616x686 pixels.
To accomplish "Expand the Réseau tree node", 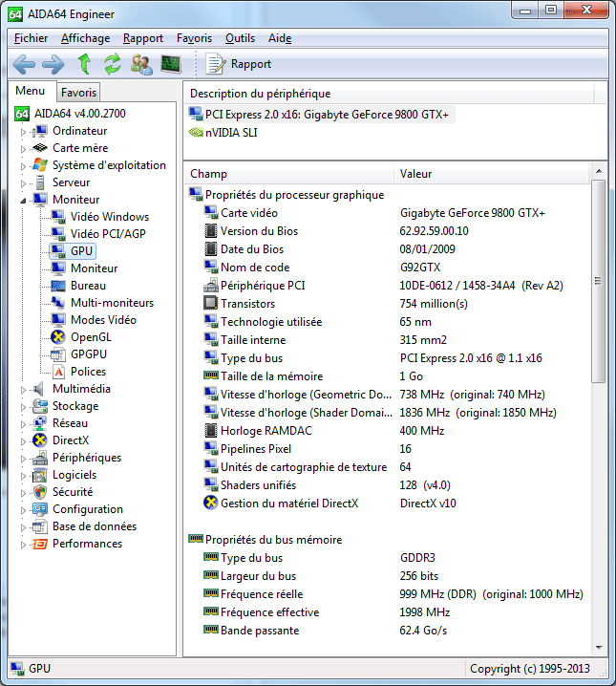I will (x=23, y=424).
